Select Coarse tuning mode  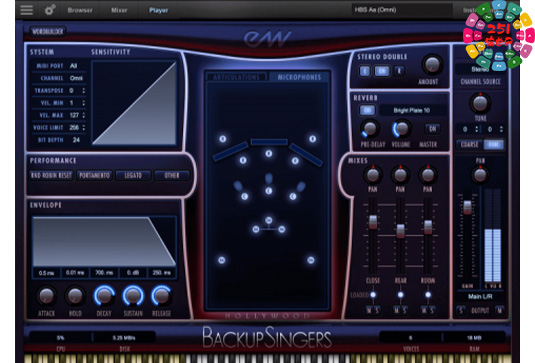click(469, 144)
